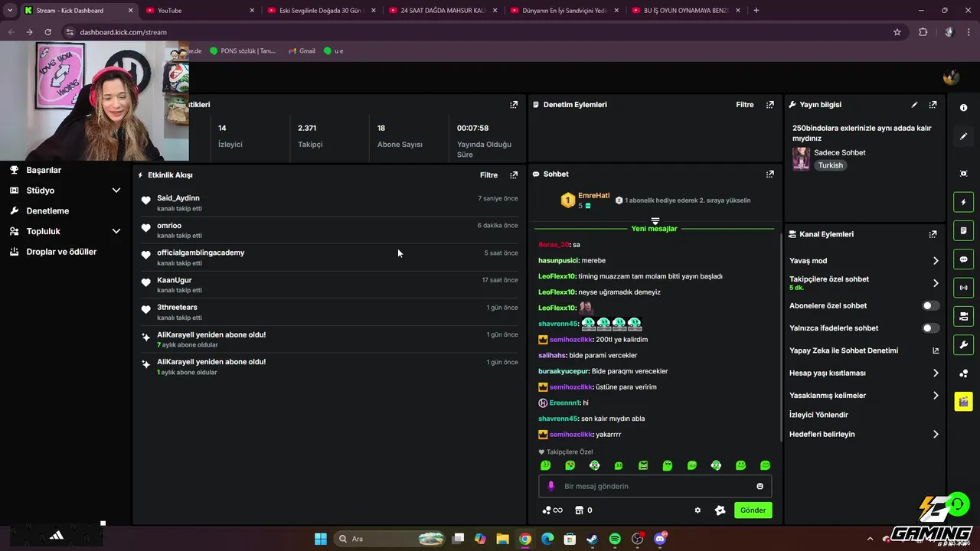Toggle the chat bubble panel sidebar icon
This screenshot has width=980, height=551.
(x=963, y=259)
